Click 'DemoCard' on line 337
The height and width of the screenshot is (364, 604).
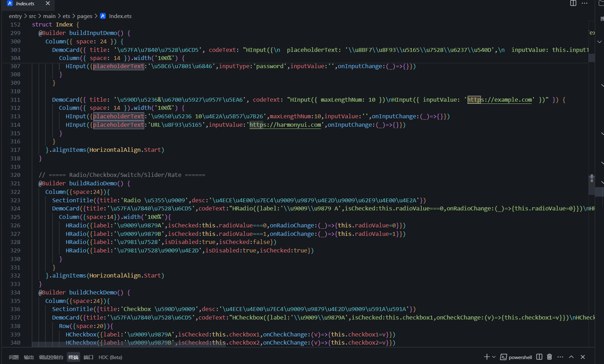(x=66, y=317)
